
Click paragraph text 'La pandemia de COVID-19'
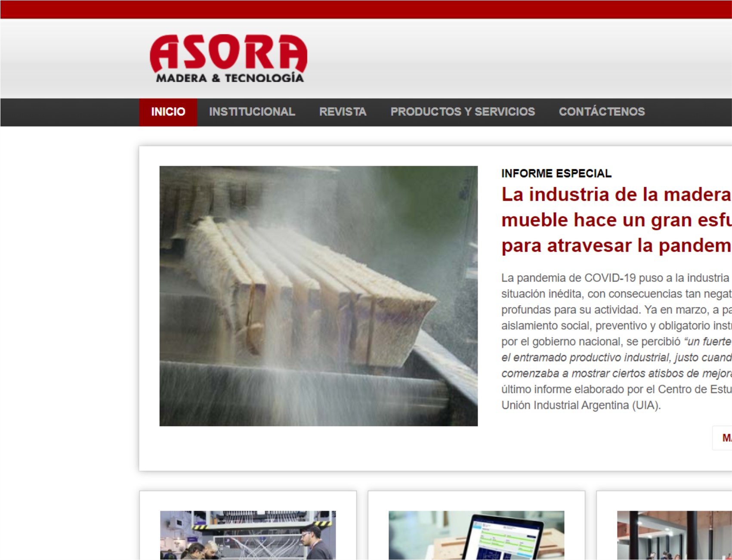tap(568, 278)
